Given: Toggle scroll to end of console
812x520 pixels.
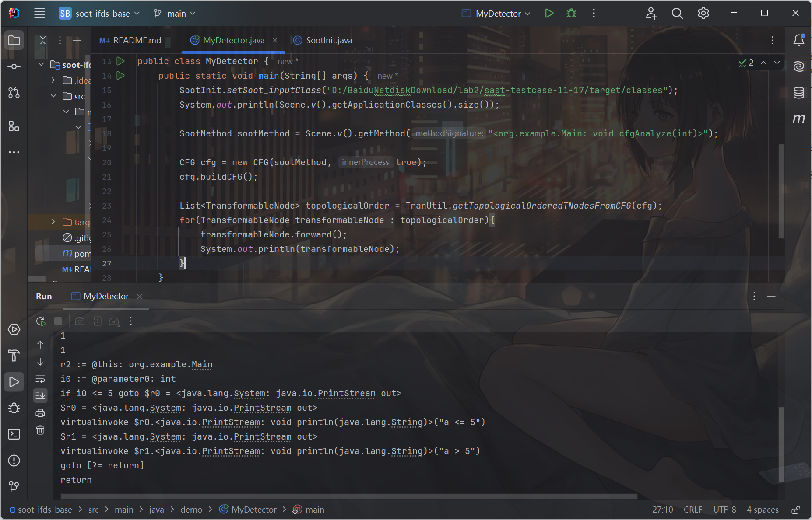Looking at the screenshot, I should [40, 396].
